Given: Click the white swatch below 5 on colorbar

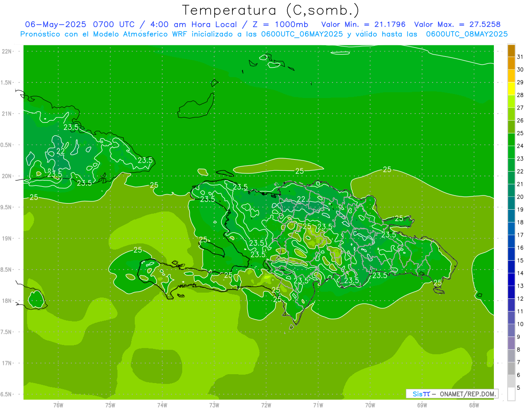Looking at the screenshot, I should coord(511,394).
